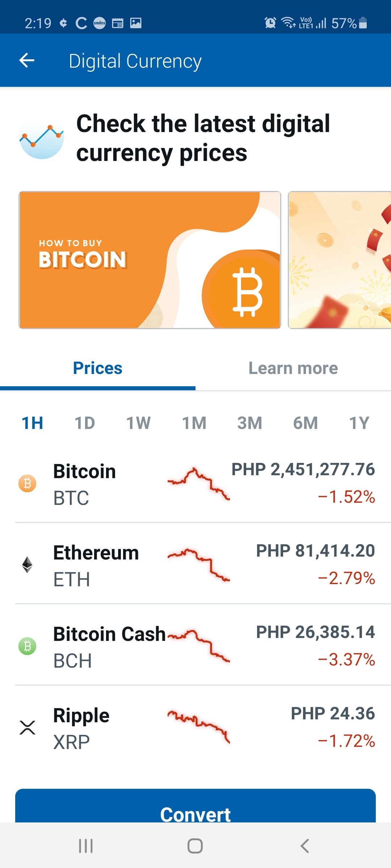Open Android recent apps button
This screenshot has height=868, width=391.
click(x=86, y=846)
